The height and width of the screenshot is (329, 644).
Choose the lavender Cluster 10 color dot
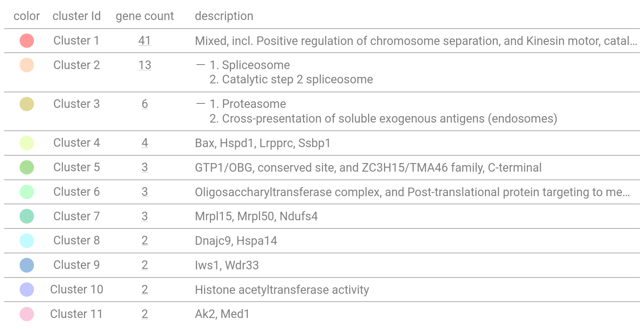click(27, 290)
